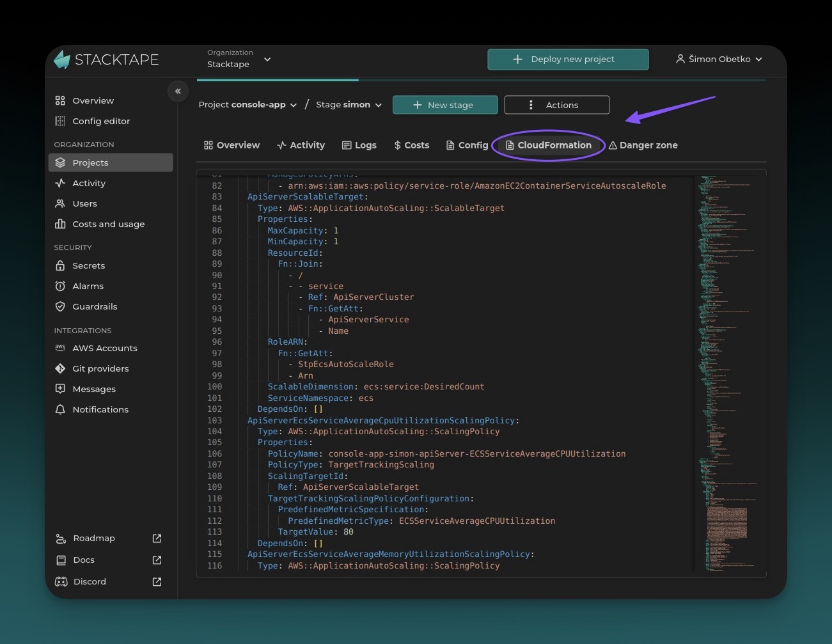Click the New stage button
This screenshot has height=644, width=832.
click(x=445, y=105)
